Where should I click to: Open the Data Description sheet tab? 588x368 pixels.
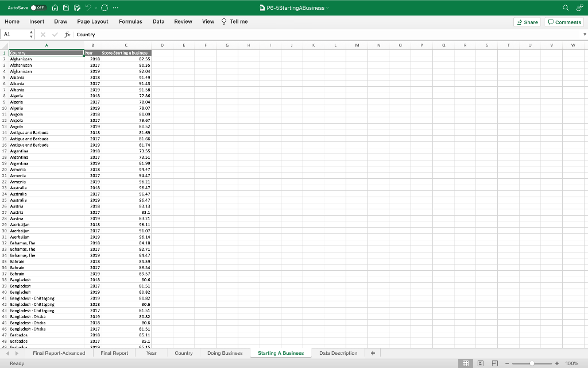(337, 352)
